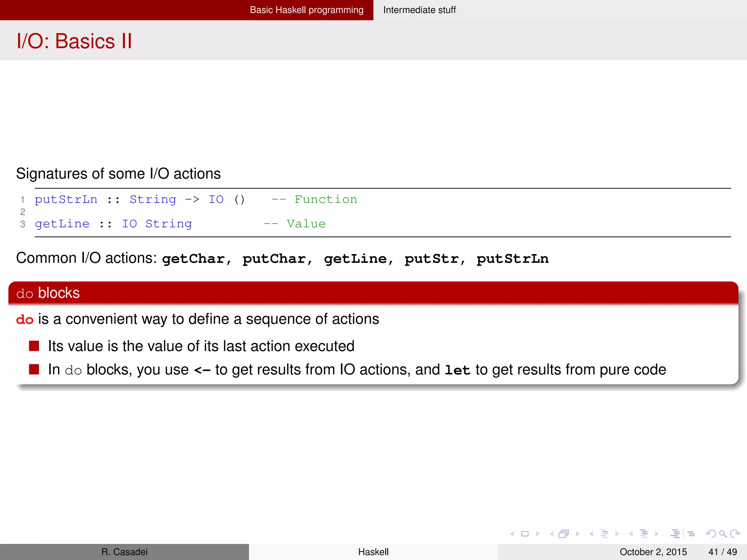
Task: Open the search magnifier icon
Action: [723, 534]
